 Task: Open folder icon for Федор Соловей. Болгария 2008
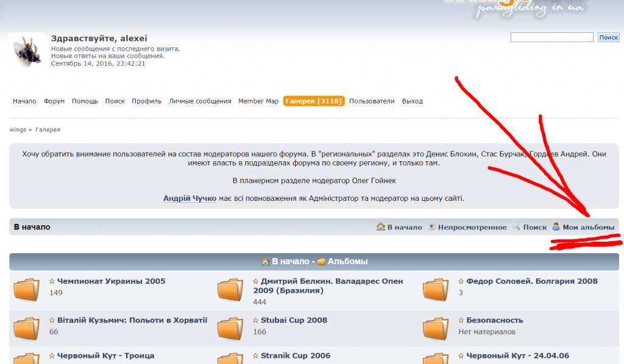[436, 290]
